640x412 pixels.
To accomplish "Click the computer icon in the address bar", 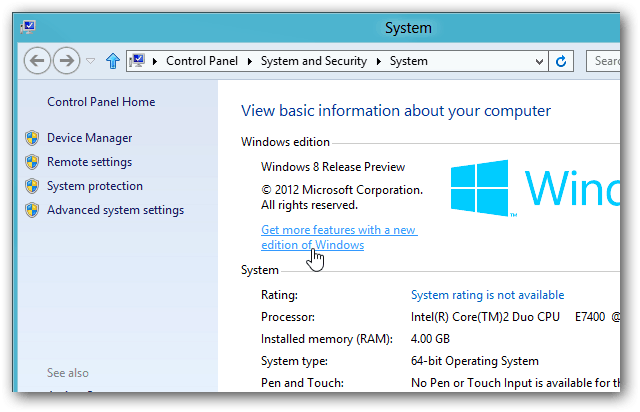I will click(x=137, y=61).
